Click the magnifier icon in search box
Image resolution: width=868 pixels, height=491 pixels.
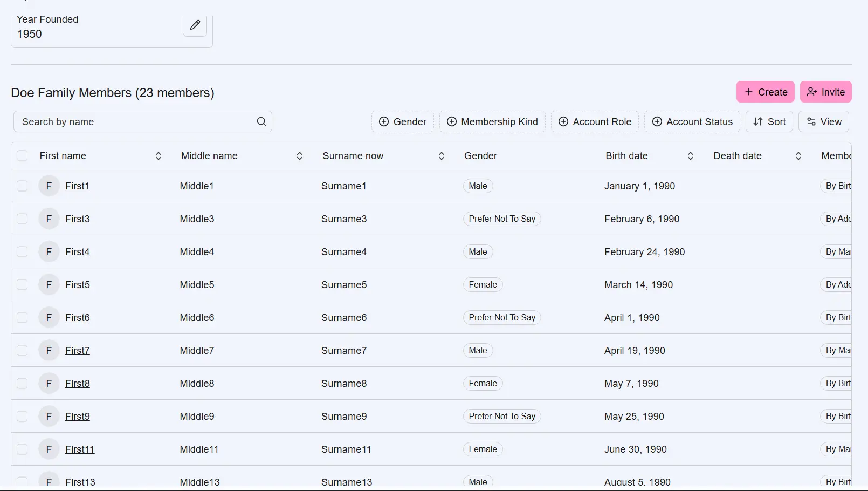(261, 121)
